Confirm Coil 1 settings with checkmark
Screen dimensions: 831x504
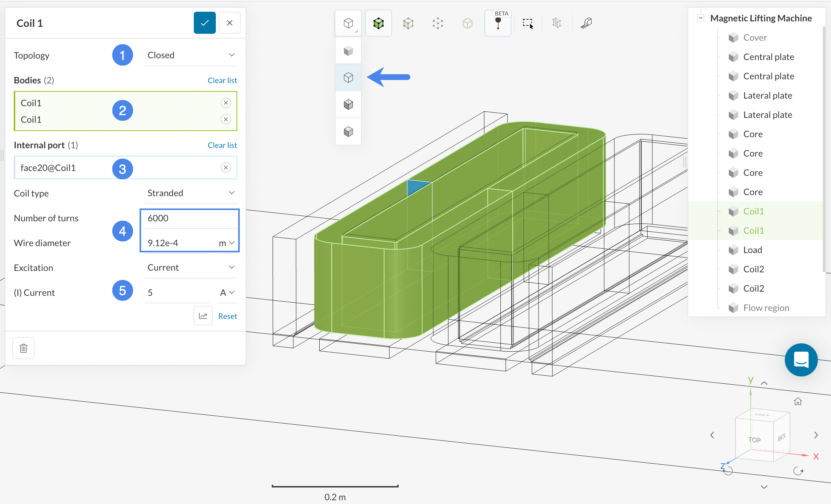[x=204, y=23]
